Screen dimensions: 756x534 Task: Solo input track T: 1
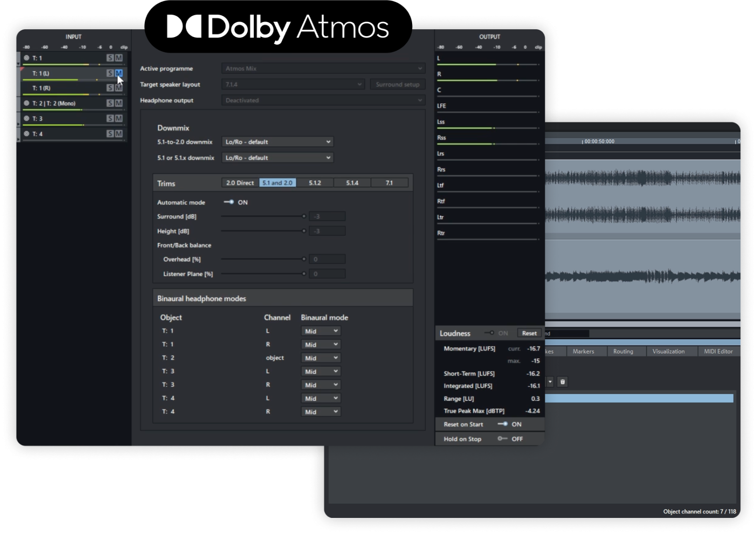110,58
